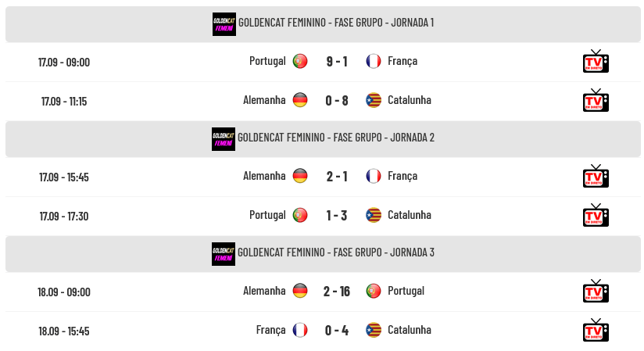The image size is (644, 351).
Task: Open live TV for Alemanha vs França match
Action: (x=596, y=177)
